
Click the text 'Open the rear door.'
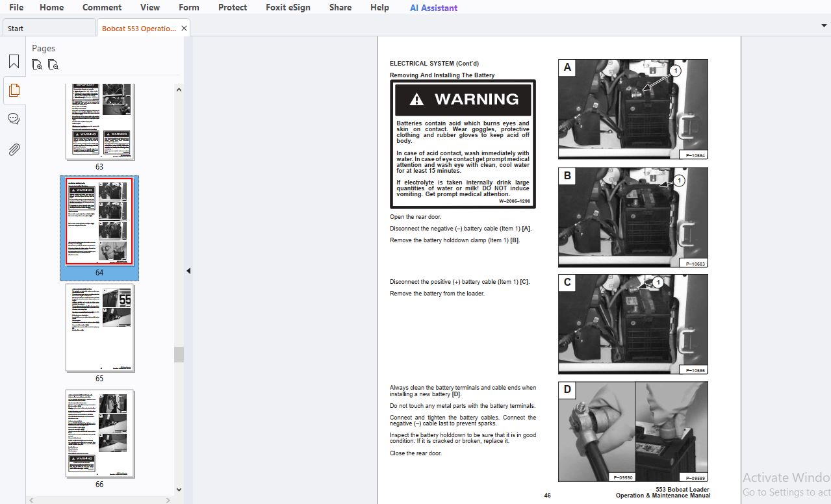[415, 217]
